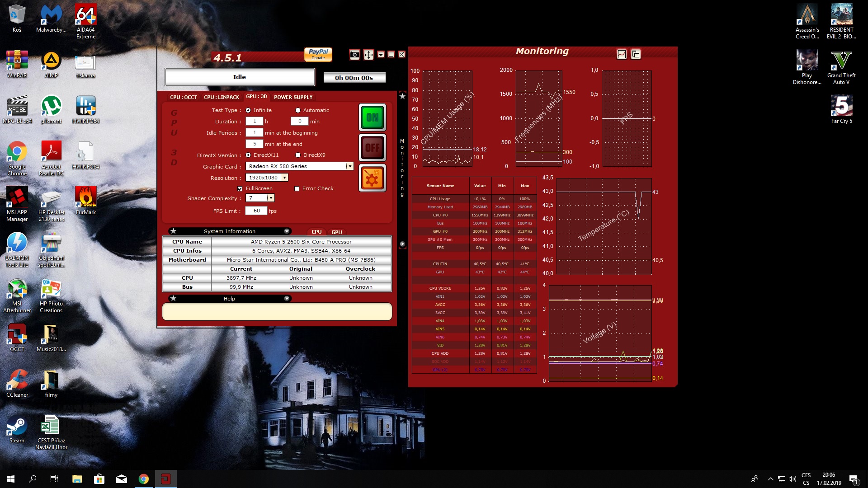Uncheck the FullScreen checkbox
The image size is (868, 488).
pyautogui.click(x=240, y=189)
